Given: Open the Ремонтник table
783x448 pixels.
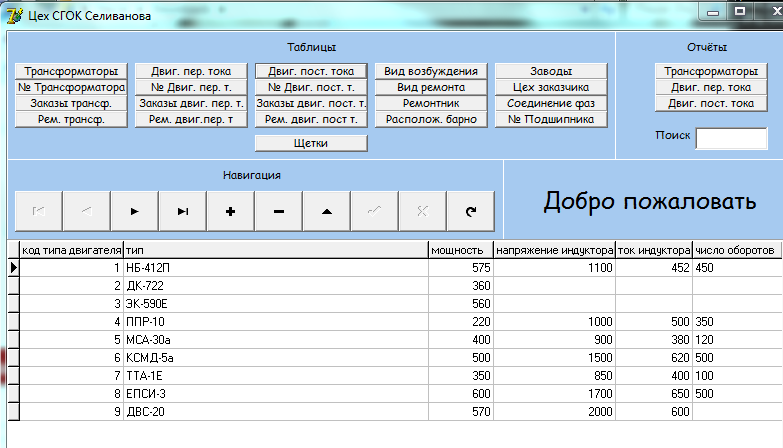Looking at the screenshot, I should pos(431,103).
